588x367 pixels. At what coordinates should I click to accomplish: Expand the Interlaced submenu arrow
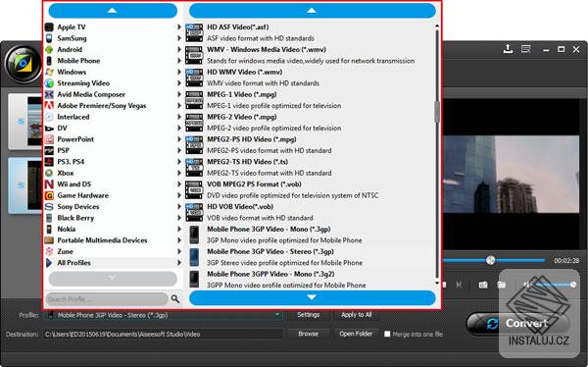click(x=179, y=117)
